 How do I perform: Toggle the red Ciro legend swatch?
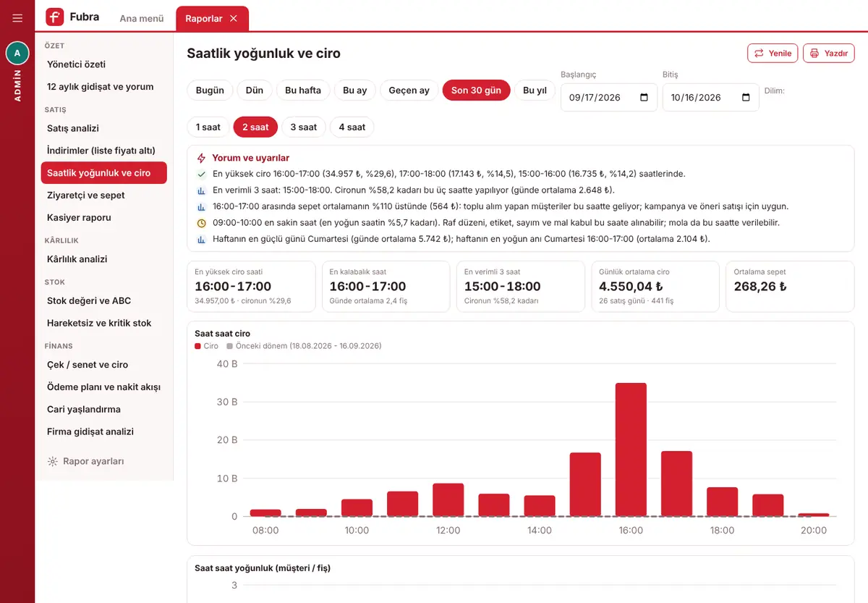pyautogui.click(x=197, y=346)
